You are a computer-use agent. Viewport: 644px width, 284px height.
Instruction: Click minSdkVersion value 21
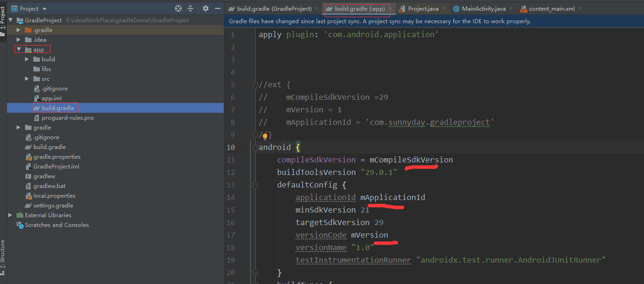pyautogui.click(x=365, y=210)
